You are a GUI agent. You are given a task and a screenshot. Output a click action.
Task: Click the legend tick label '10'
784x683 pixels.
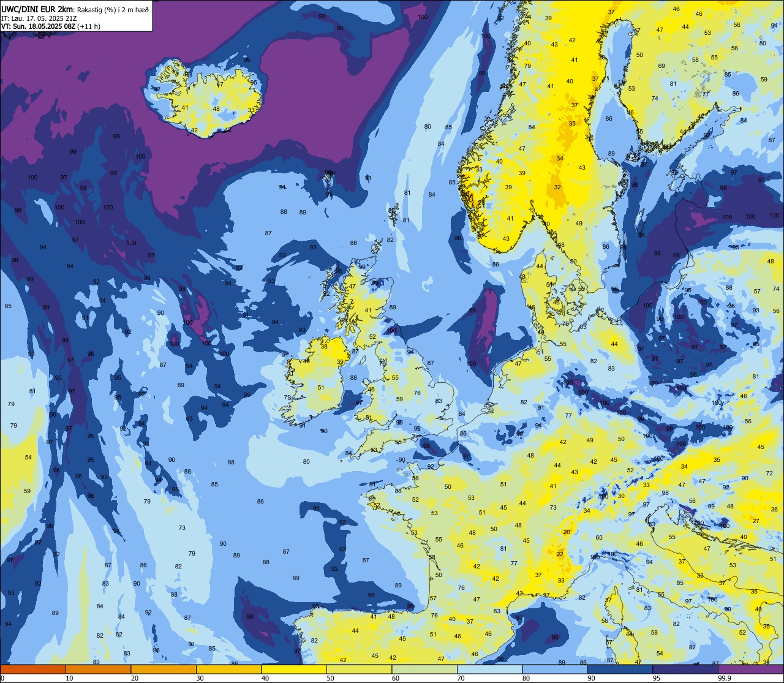tap(69, 678)
